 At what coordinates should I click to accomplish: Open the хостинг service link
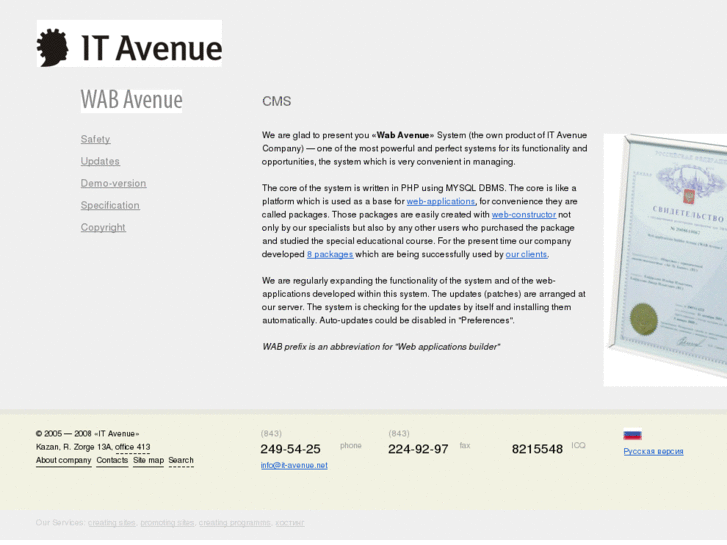coord(290,523)
